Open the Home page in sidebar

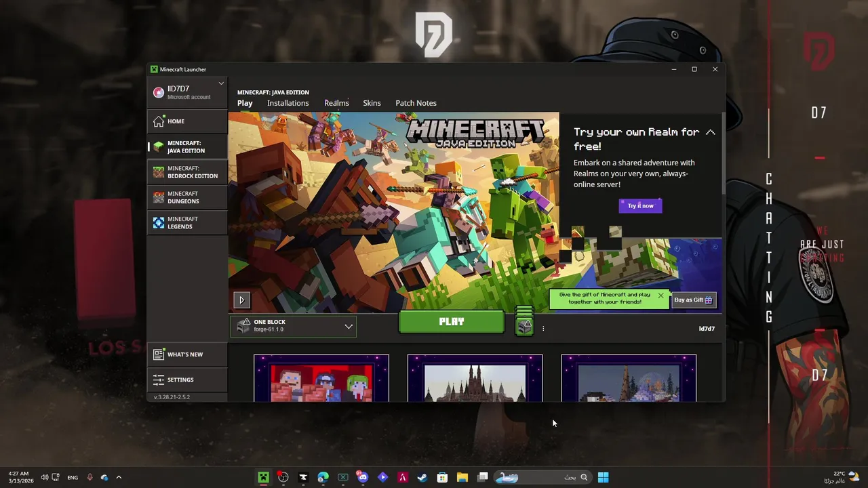tap(187, 121)
